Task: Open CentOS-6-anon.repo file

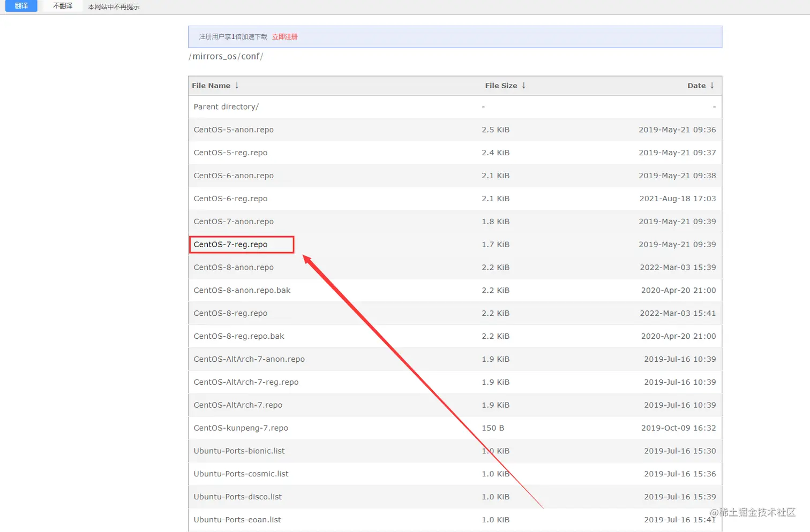Action: pos(234,176)
